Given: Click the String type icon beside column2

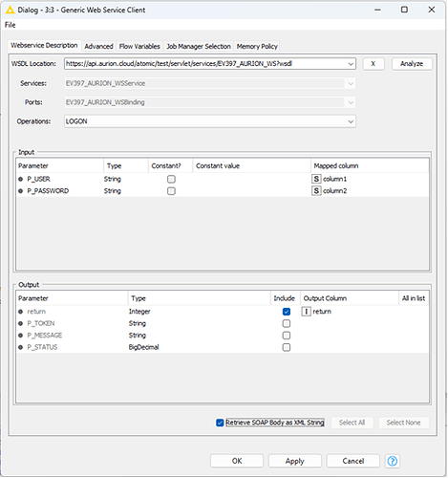Looking at the screenshot, I should (316, 191).
